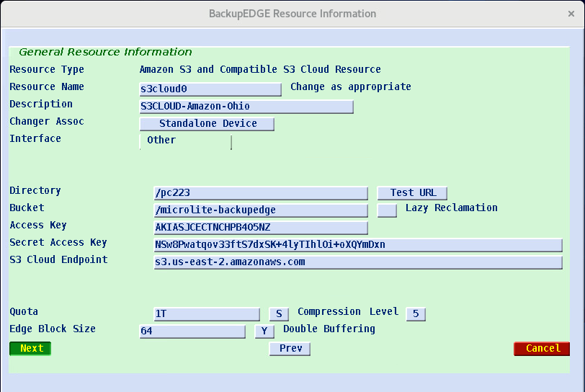This screenshot has width=585, height=392.
Task: Close the BackupEDGE Resource Information window
Action: 571,14
